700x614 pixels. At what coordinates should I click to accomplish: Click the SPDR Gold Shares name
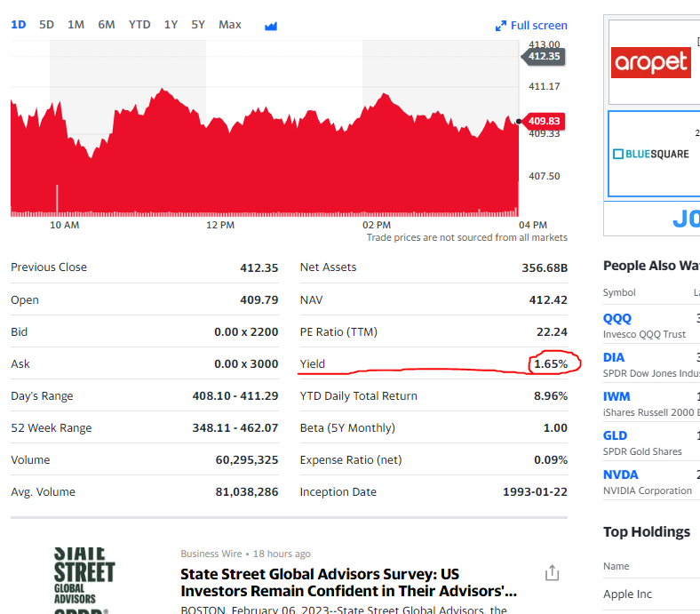(x=642, y=452)
